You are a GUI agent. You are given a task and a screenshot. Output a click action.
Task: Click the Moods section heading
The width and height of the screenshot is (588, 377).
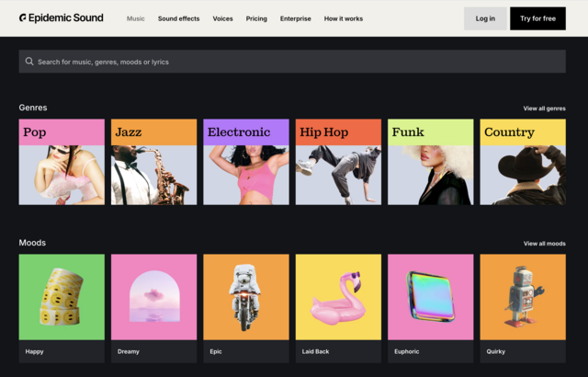click(32, 243)
